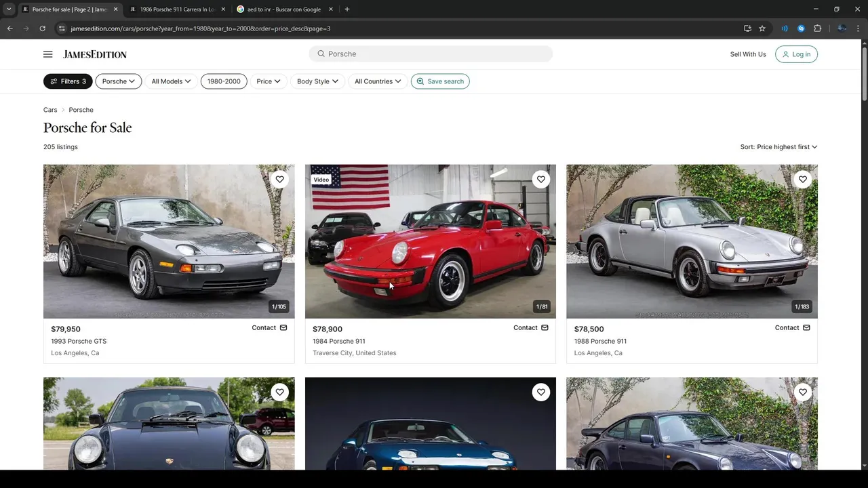Screen dimensions: 868x488
Task: Bookmark this page with star icon
Action: click(762, 28)
